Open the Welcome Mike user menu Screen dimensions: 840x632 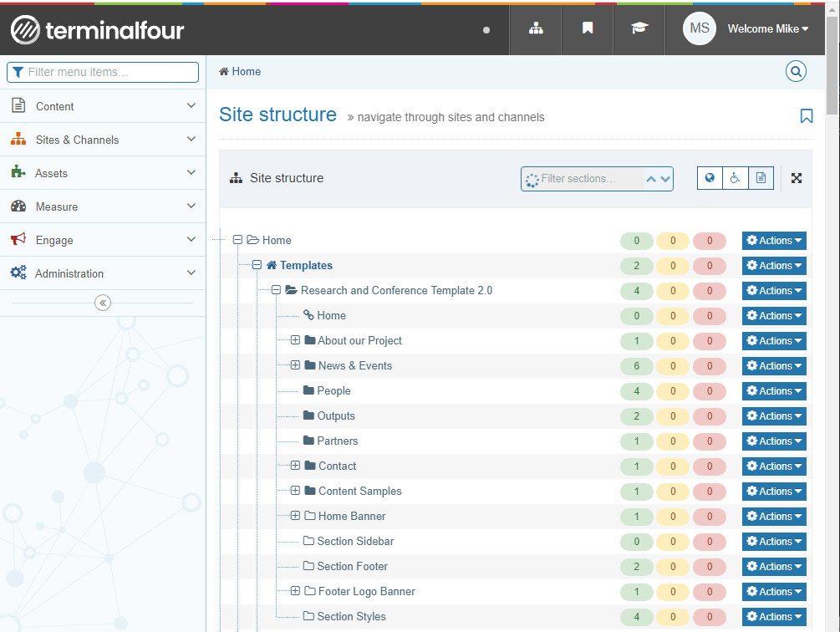tap(767, 28)
